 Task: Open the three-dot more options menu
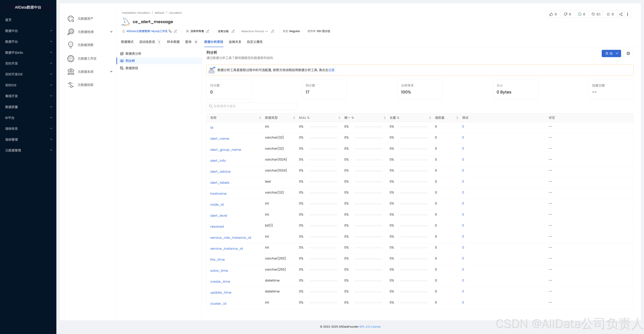(628, 14)
